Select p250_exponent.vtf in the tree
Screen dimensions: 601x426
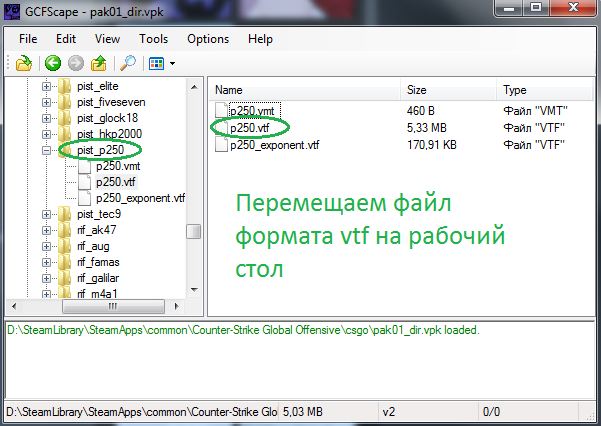pos(140,198)
